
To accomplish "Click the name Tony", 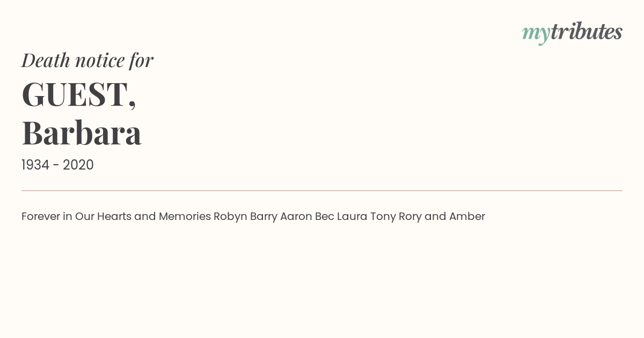I will click(x=383, y=217).
